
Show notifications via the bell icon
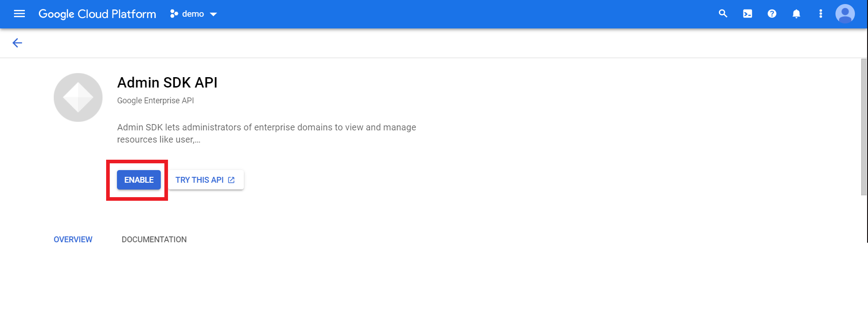pos(796,14)
